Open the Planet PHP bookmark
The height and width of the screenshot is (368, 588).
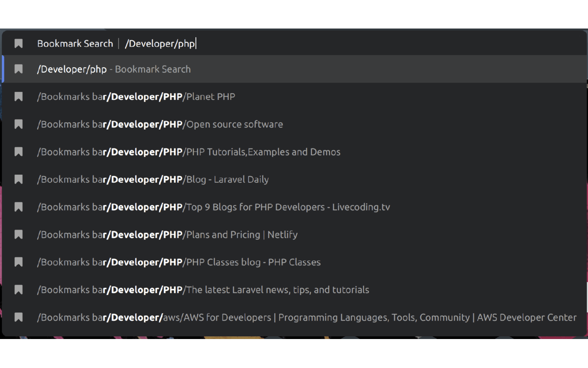point(136,97)
